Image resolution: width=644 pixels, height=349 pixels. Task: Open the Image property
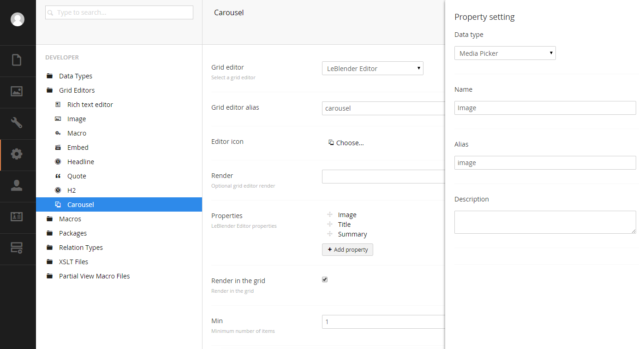[347, 215]
